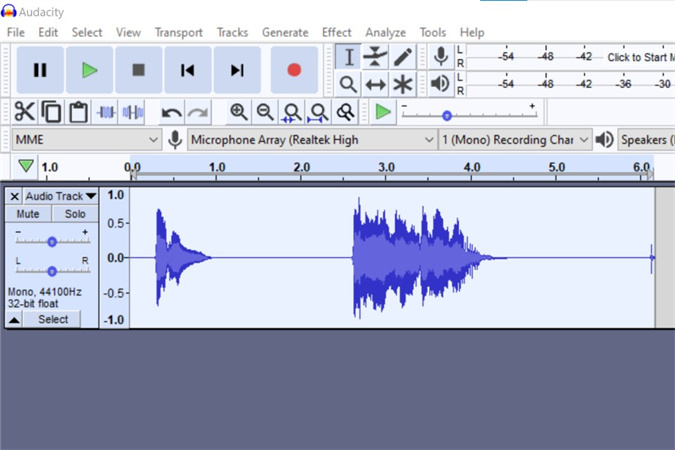Select the Envelope tool
This screenshot has width=675, height=450.
tap(375, 57)
